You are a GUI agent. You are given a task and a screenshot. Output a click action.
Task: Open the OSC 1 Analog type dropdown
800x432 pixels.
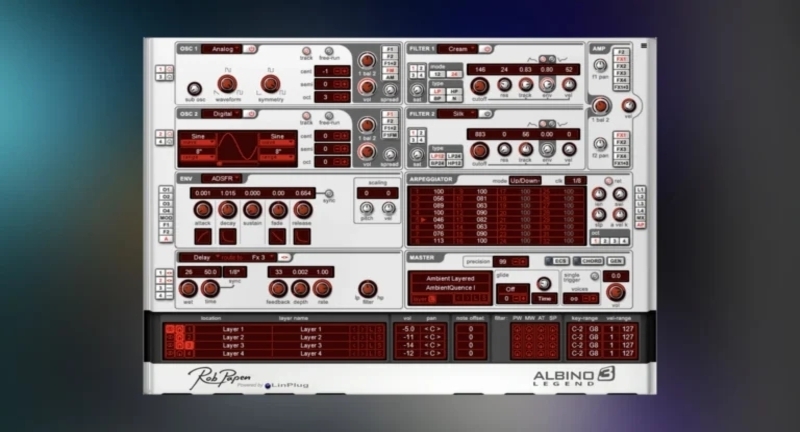coord(222,49)
